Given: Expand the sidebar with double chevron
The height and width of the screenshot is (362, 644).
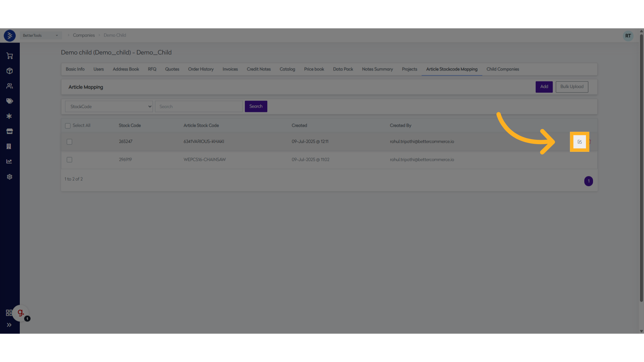Looking at the screenshot, I should tap(9, 325).
